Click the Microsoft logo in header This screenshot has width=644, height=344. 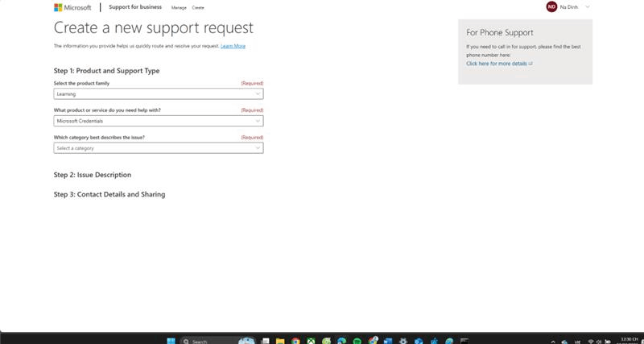[72, 7]
